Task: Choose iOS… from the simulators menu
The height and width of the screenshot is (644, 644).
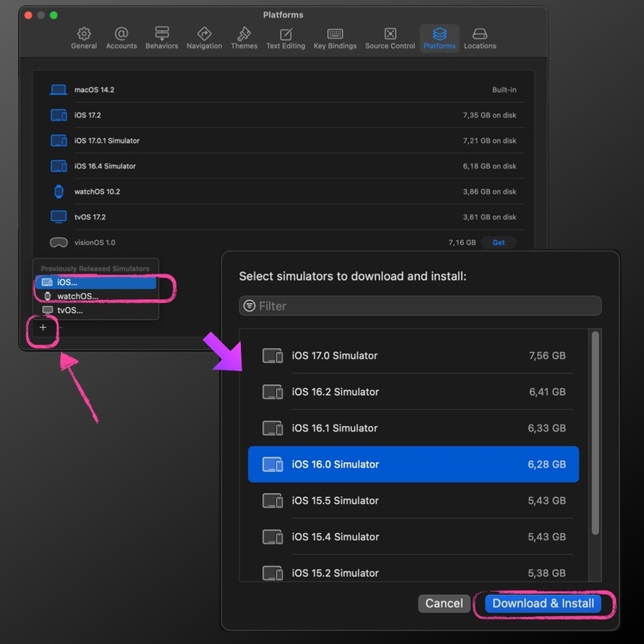Action: click(95, 282)
